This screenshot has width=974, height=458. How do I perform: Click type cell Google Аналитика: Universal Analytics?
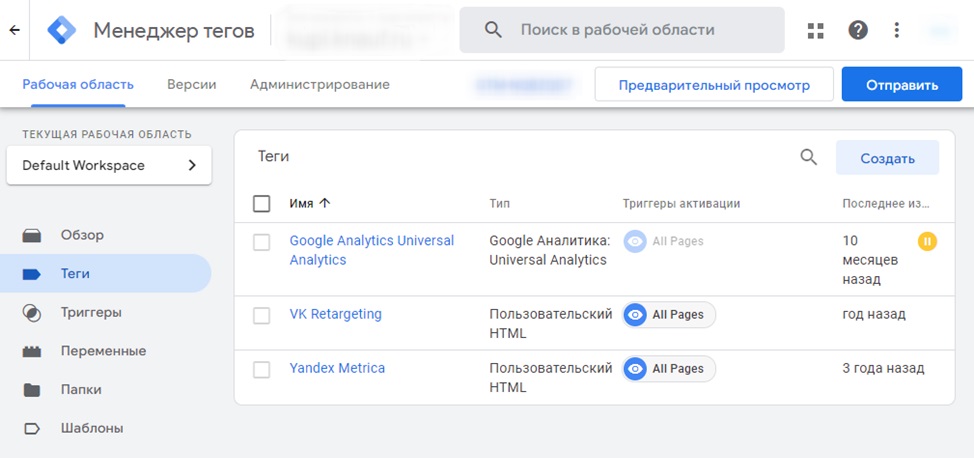click(x=550, y=250)
